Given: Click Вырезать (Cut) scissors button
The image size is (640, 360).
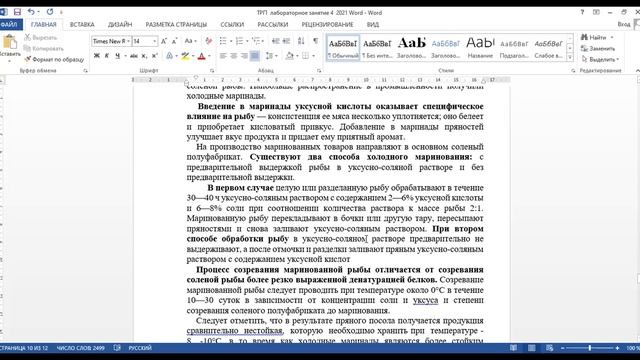Looking at the screenshot, I should click(x=40, y=38).
